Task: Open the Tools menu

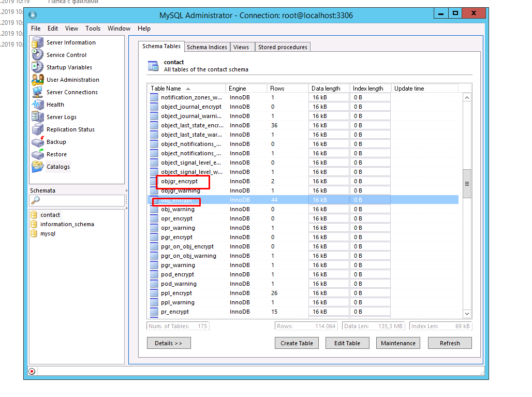Action: [x=93, y=28]
